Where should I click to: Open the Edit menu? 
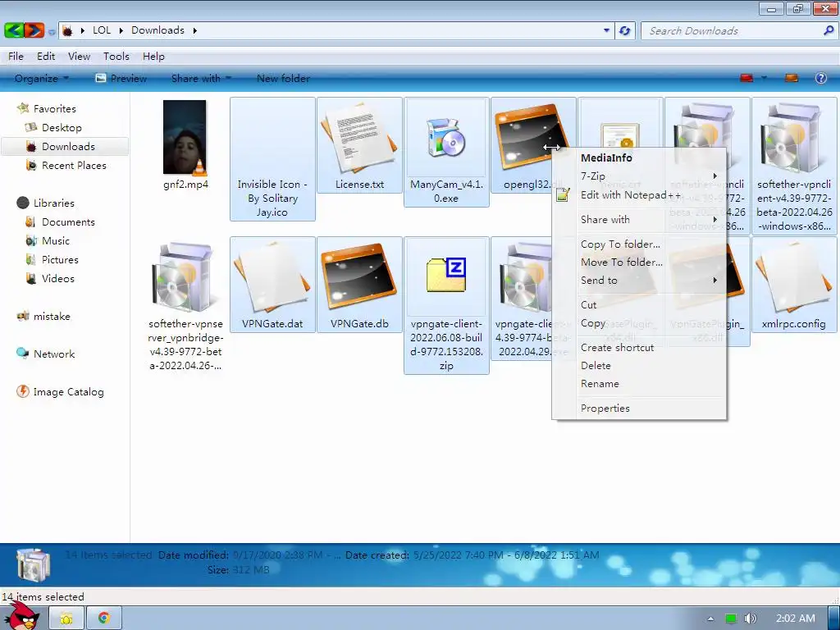tap(46, 57)
